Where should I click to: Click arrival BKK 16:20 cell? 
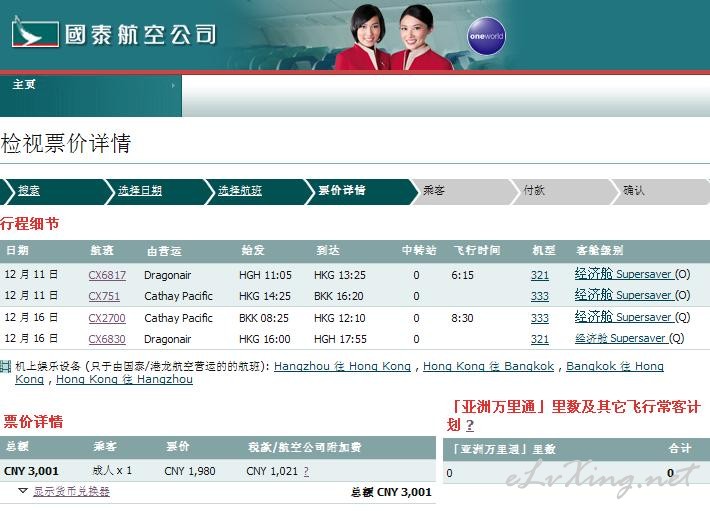pyautogui.click(x=339, y=296)
